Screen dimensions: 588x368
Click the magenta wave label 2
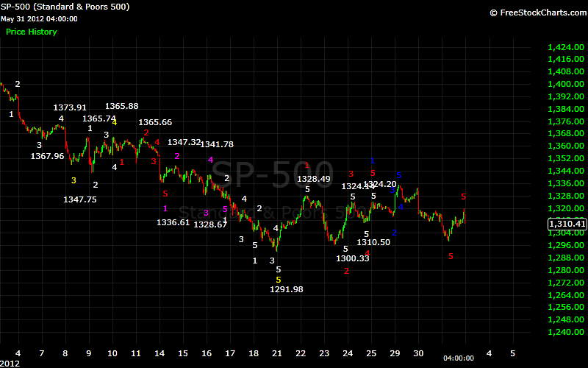[177, 156]
